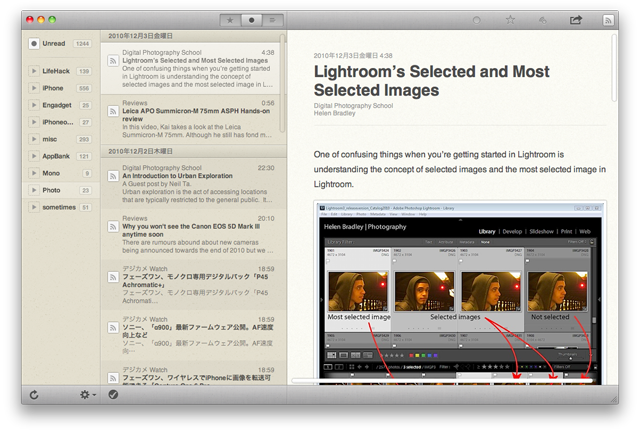Select Engadget feed label
640x436 pixels.
point(57,105)
